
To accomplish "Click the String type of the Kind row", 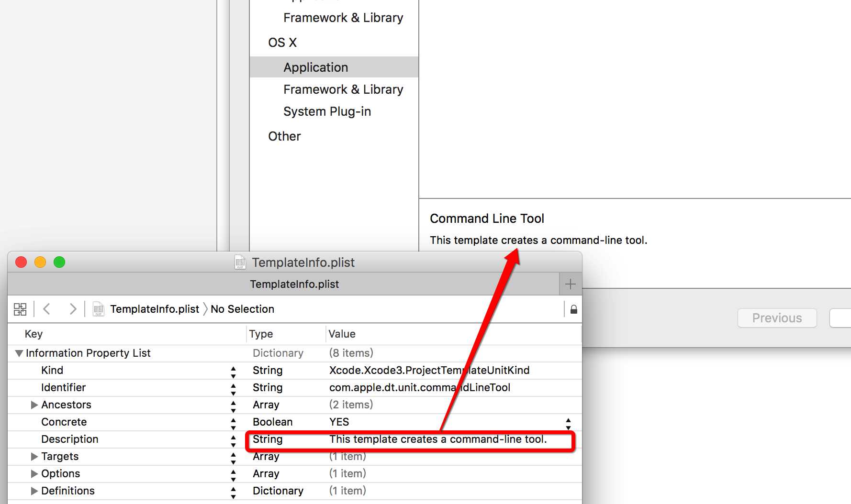I will 268,370.
